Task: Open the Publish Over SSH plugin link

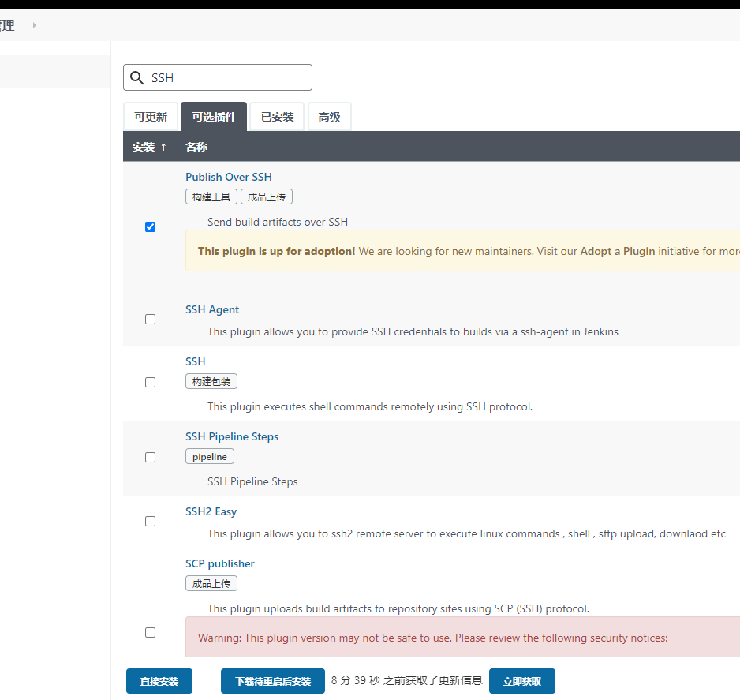Action: [229, 177]
